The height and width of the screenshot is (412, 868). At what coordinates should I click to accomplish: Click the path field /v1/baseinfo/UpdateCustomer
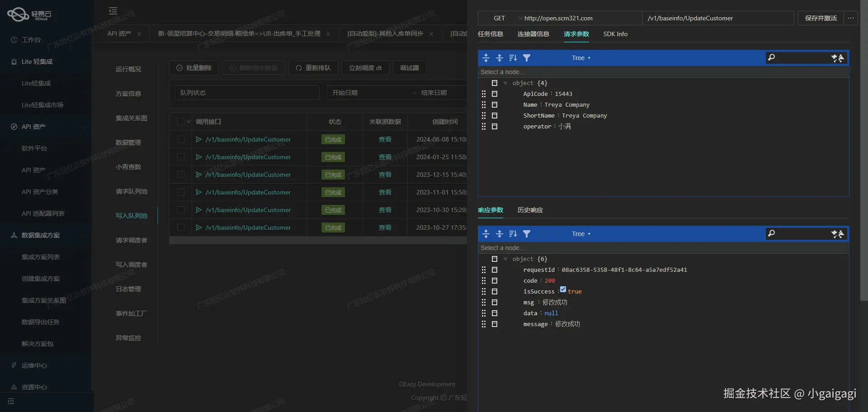click(x=718, y=18)
